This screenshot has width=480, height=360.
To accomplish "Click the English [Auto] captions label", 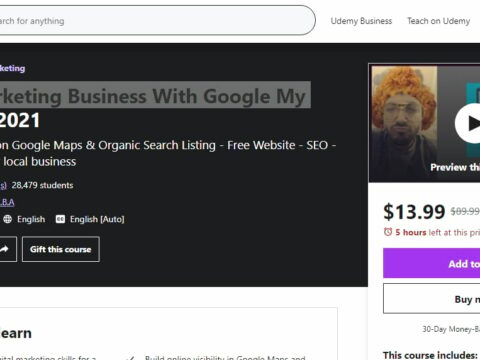I will tap(97, 219).
